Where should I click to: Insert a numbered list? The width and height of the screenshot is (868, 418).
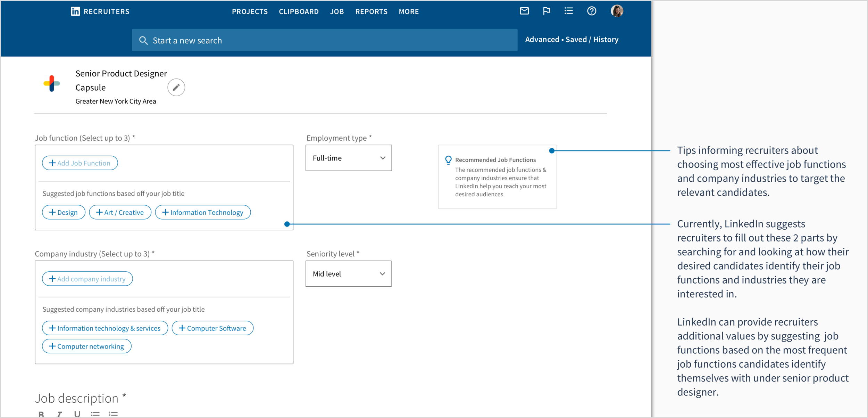tap(113, 414)
